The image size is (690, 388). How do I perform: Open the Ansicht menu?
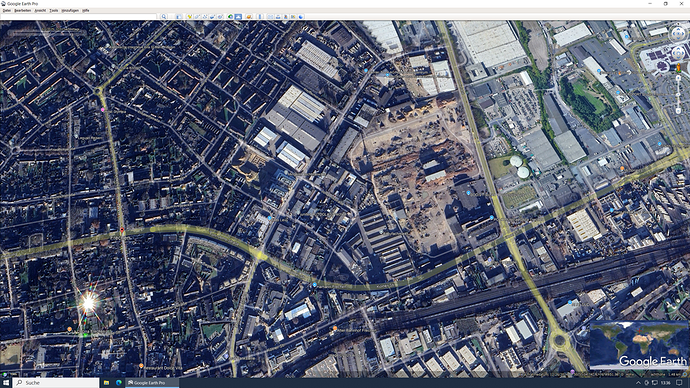coord(40,10)
